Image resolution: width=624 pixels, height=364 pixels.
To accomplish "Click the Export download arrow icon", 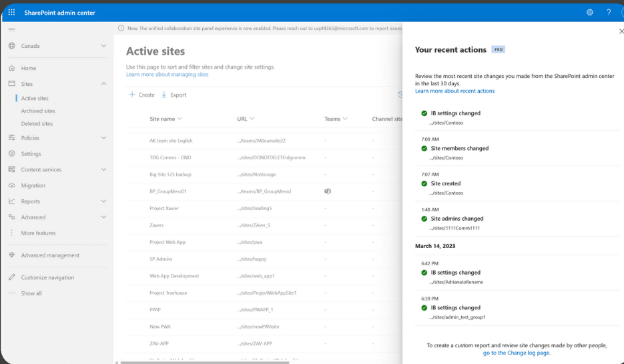I will (x=164, y=95).
